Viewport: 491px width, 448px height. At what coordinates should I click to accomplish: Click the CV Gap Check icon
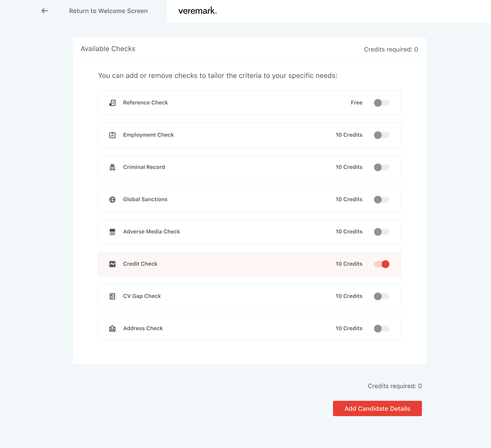tap(112, 296)
